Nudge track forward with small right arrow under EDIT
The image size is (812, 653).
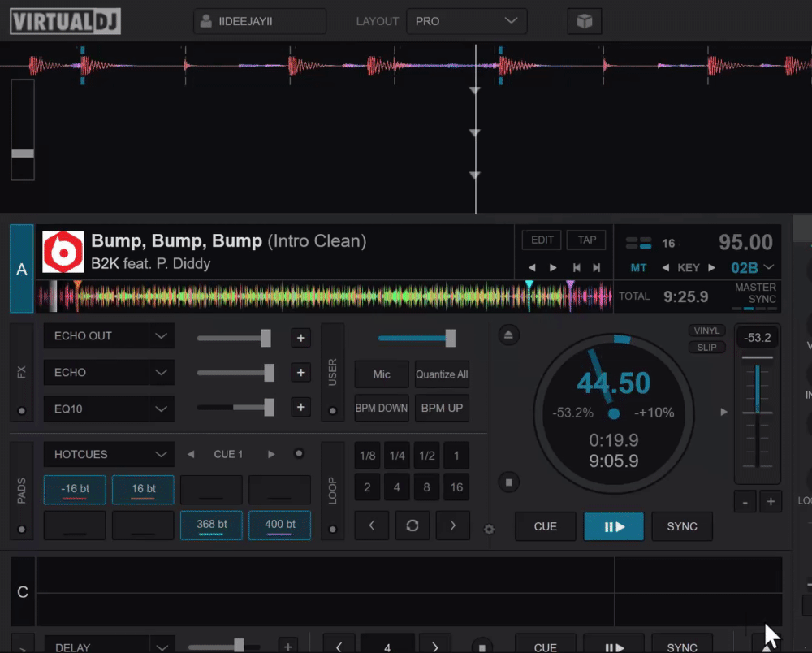[x=553, y=268]
